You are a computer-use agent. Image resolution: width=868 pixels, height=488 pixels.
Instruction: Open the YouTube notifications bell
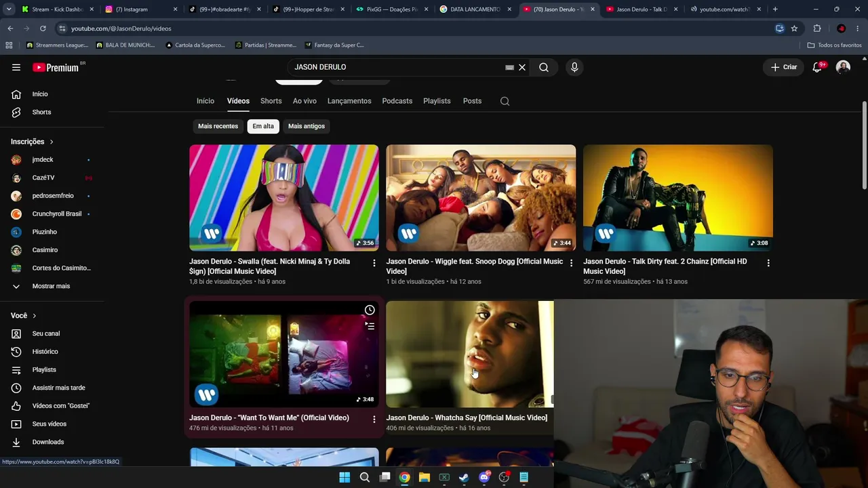(817, 67)
